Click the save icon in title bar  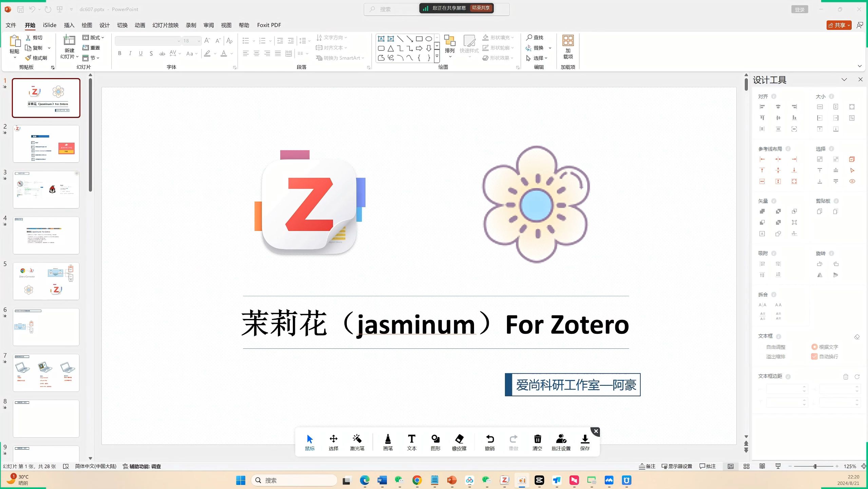[21, 10]
